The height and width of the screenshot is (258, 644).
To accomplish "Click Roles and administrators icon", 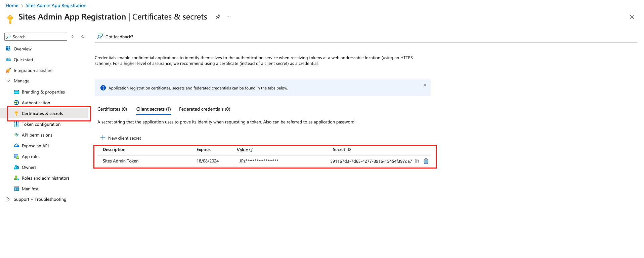I will tap(16, 178).
